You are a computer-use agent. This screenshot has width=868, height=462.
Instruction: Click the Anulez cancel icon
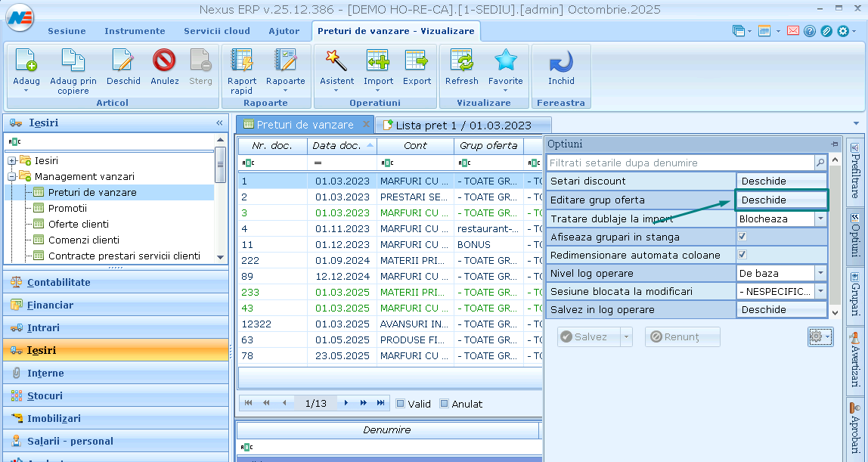point(164,61)
